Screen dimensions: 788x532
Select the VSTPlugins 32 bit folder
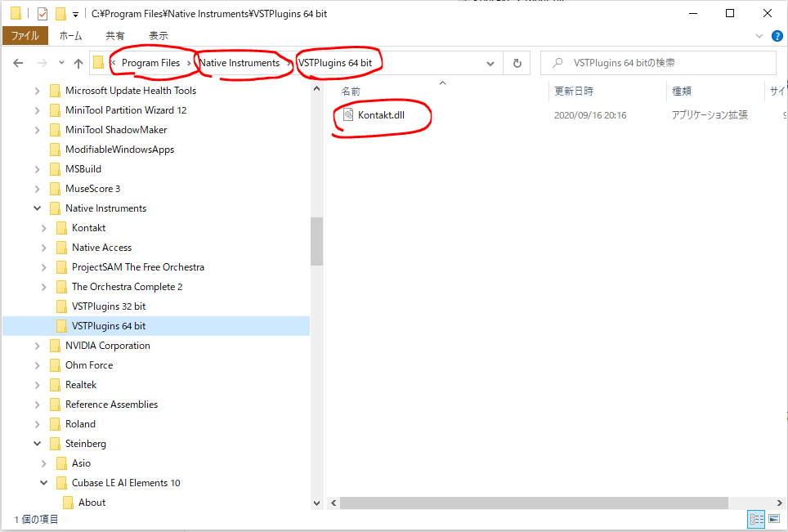coord(109,306)
